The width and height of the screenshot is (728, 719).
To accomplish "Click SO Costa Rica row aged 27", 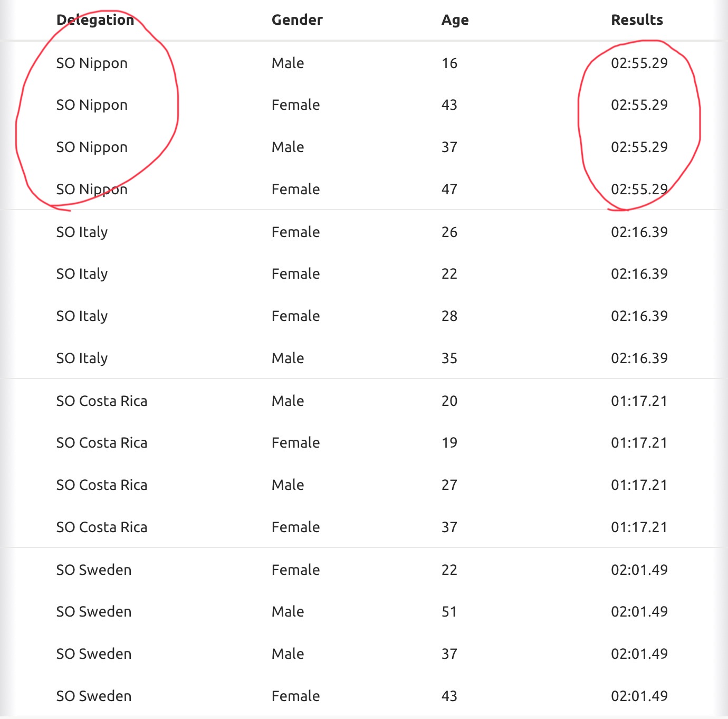I will tap(364, 485).
